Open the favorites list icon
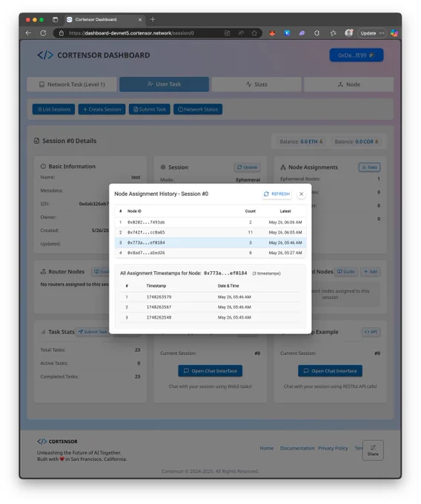 [333, 33]
